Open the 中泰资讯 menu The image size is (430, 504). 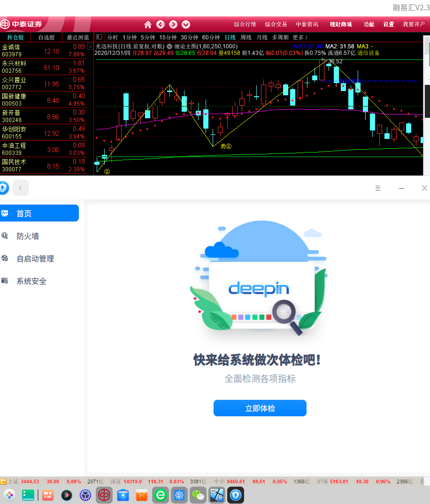tap(307, 24)
